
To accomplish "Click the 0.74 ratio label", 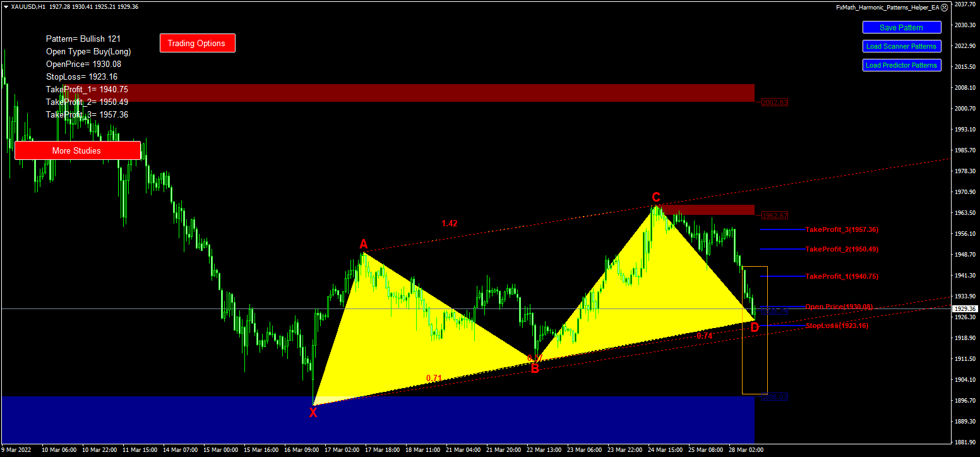I will (x=704, y=336).
